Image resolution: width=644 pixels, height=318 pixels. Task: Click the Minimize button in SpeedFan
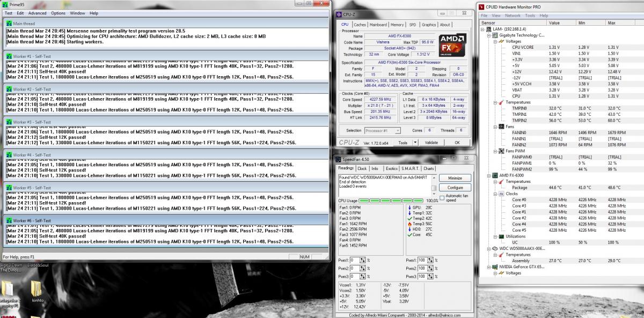(x=455, y=178)
